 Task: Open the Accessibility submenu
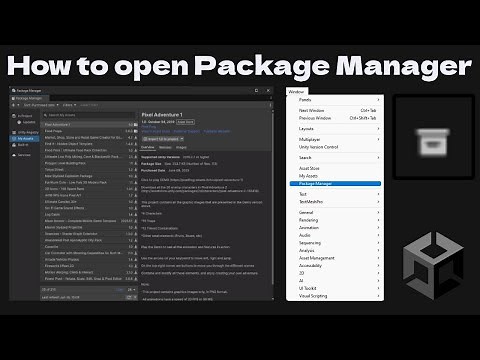click(x=335, y=266)
